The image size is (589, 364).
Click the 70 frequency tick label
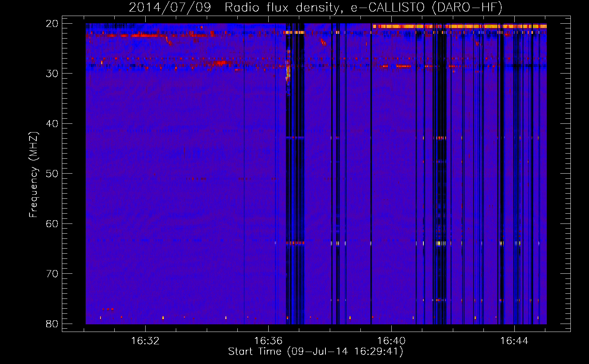52,274
